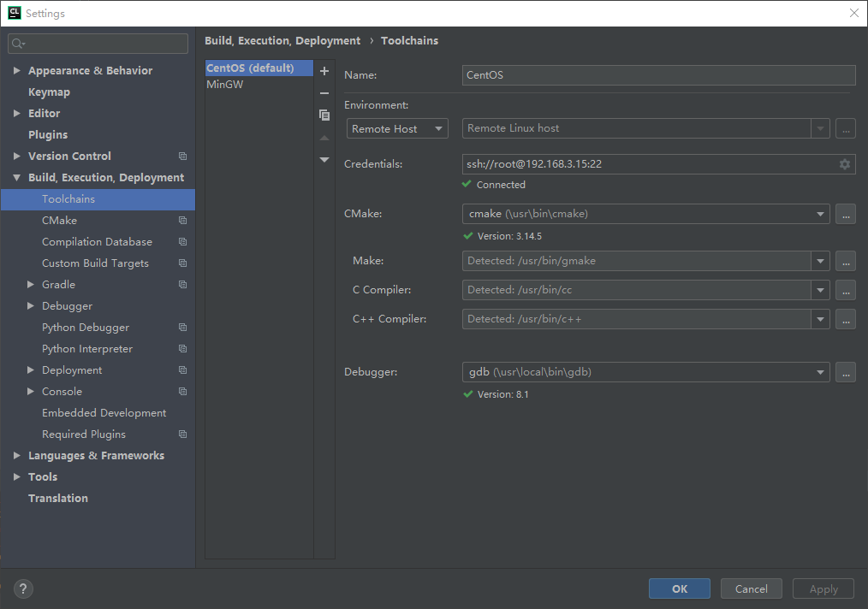Expand the Editor section

point(17,114)
